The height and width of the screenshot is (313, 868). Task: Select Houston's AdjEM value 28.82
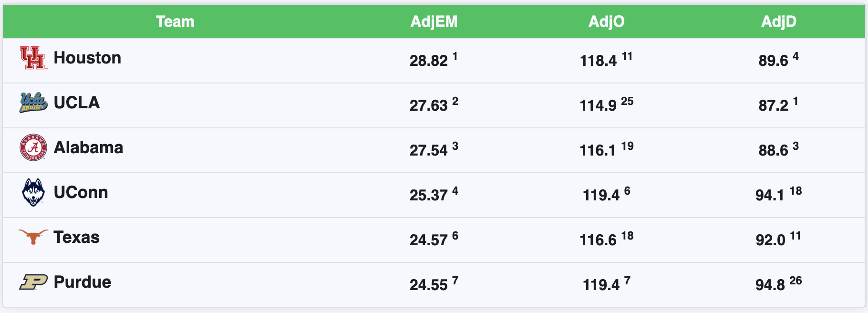pyautogui.click(x=428, y=61)
